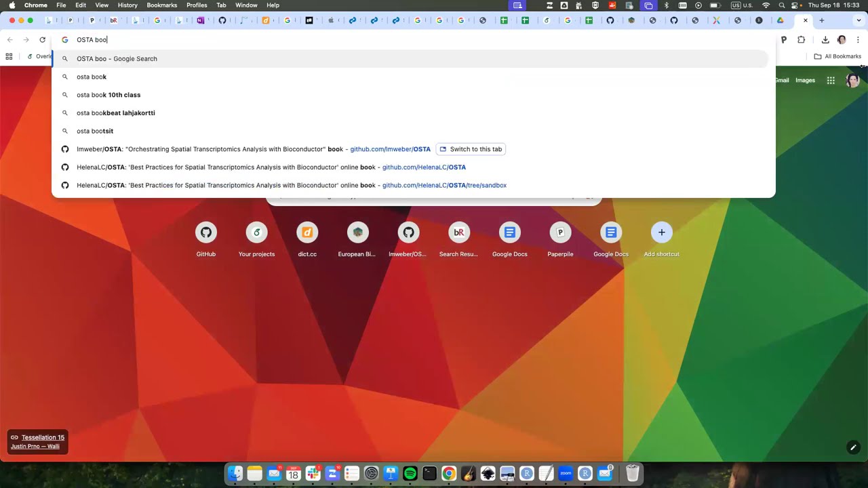868x488 pixels.
Task: Open the Profiles menu
Action: (197, 5)
